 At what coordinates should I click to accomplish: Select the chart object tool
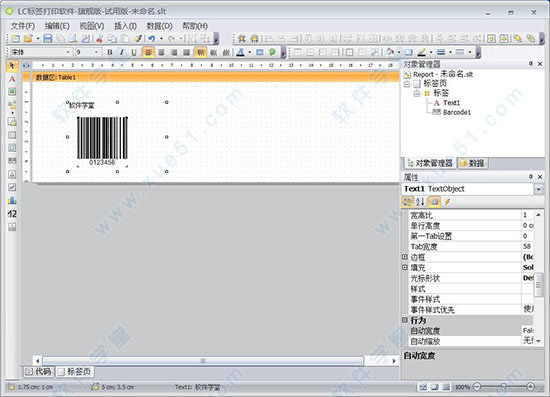point(12,200)
